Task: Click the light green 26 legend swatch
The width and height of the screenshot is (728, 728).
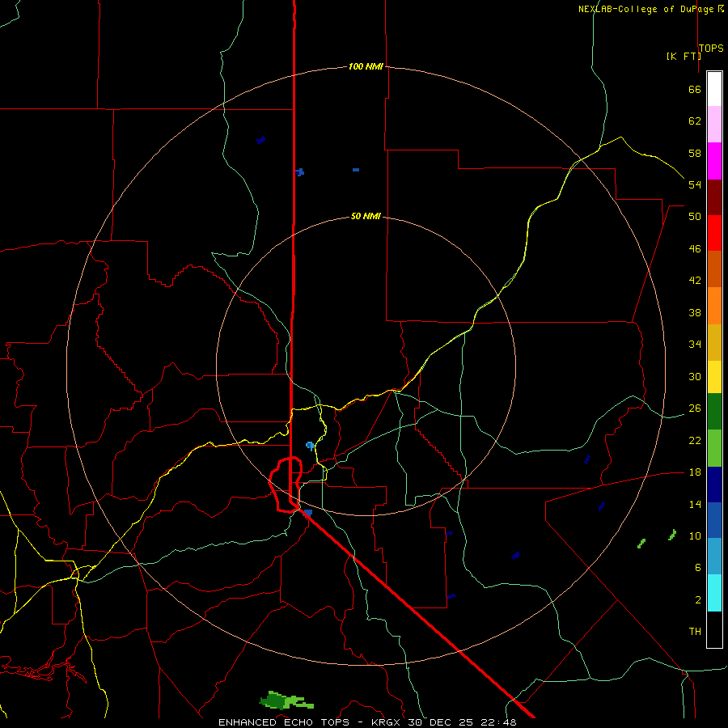Action: [714, 448]
